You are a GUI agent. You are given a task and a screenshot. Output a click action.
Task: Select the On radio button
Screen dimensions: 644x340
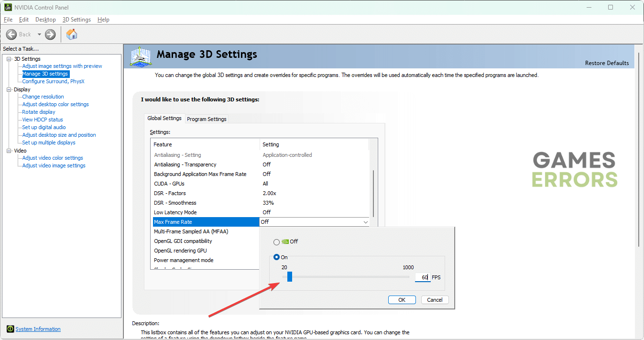tap(276, 257)
